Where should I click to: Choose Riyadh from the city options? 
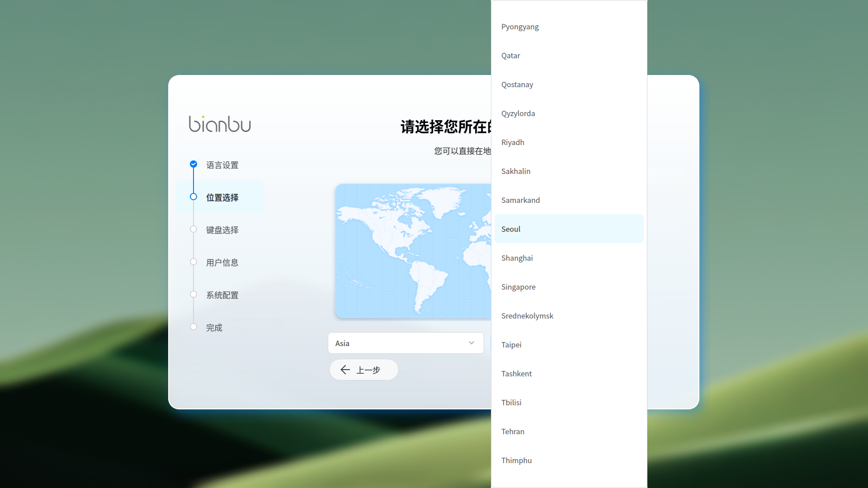click(x=513, y=142)
